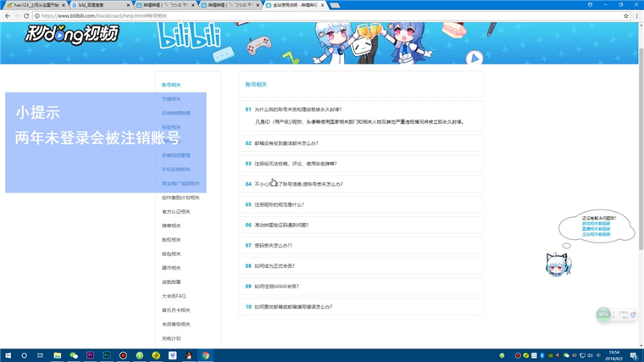Open 硬币相关 sidebar category
Viewport: 644px width, 362px height.
[x=171, y=268]
